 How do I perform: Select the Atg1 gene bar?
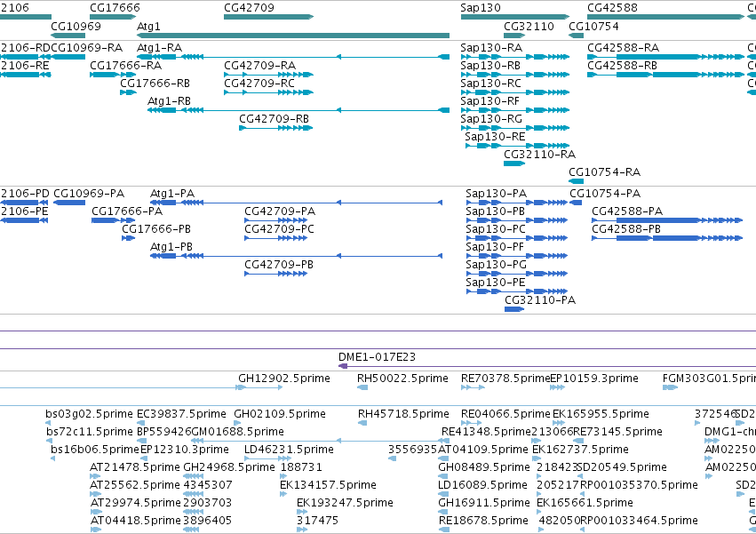(x=293, y=36)
